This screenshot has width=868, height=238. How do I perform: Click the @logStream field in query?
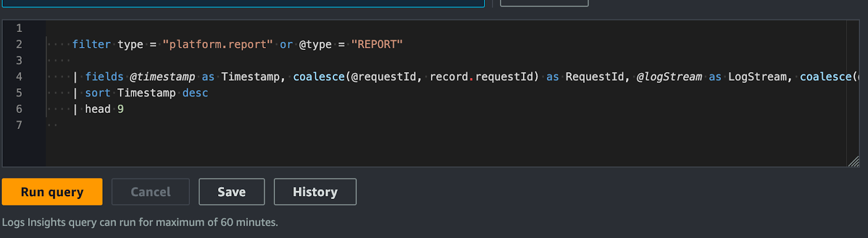coord(669,77)
